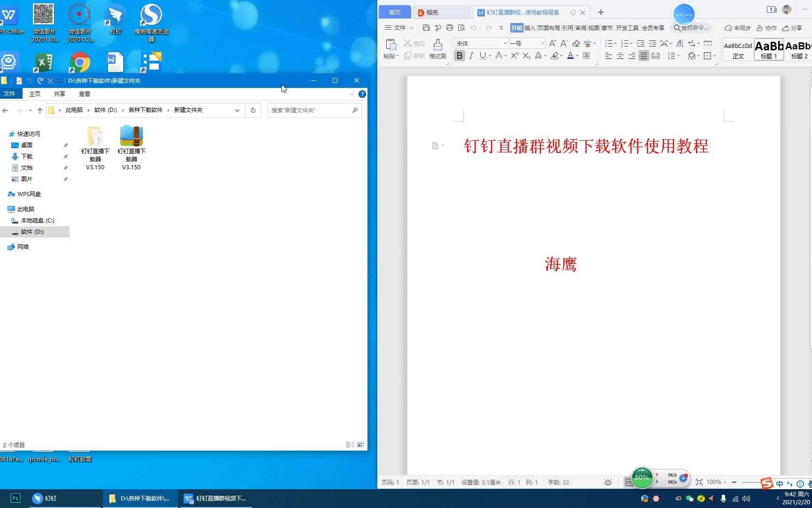Click the new tab plus button in WPS
The image size is (812, 508).
(x=601, y=12)
